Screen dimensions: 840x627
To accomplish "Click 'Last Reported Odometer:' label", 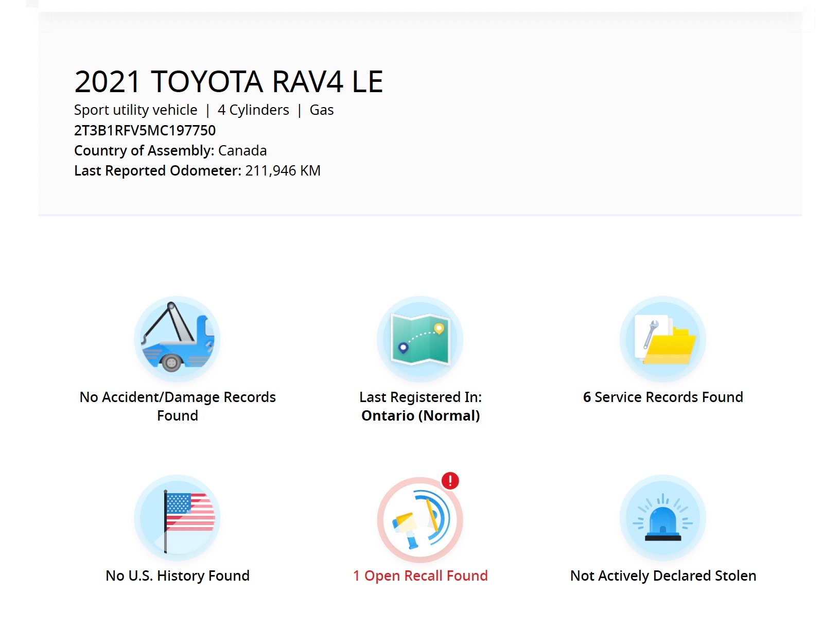I will (x=157, y=171).
